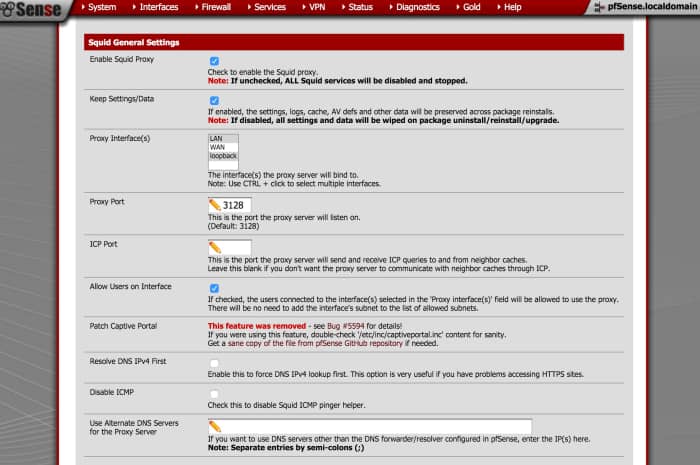700x465 pixels.
Task: Toggle Allow Users on Interface checkbox
Action: (214, 288)
